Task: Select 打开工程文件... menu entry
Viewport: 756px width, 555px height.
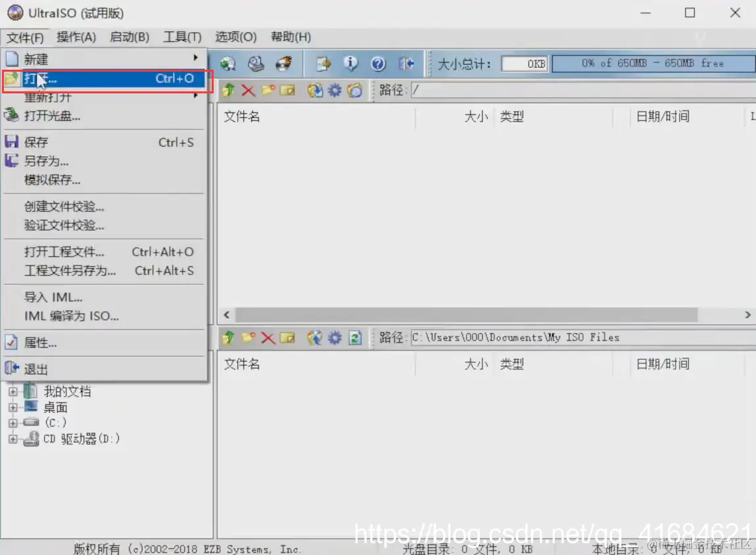Action: point(104,252)
